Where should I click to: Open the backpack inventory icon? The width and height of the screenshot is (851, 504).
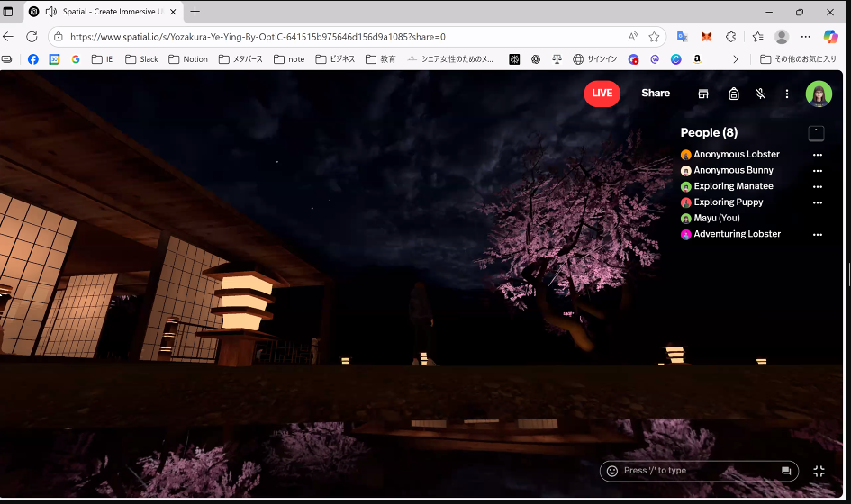(734, 94)
